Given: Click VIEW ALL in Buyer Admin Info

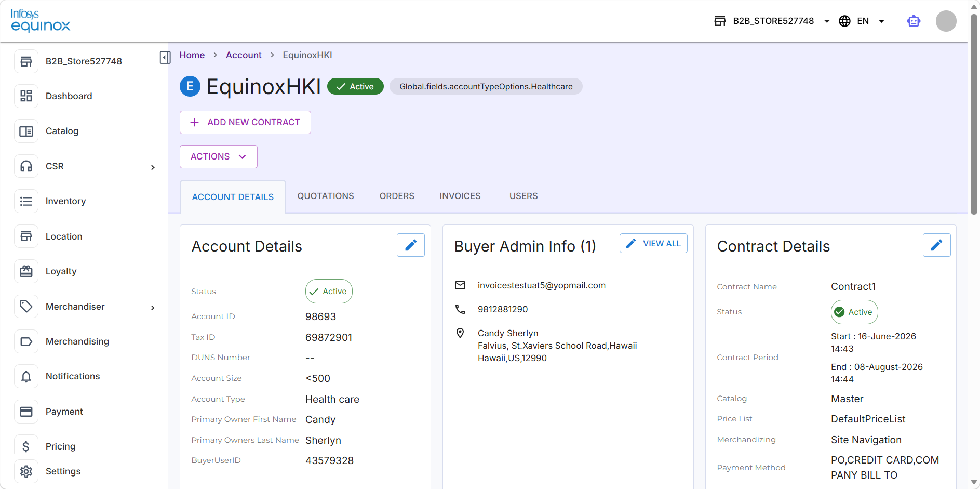Looking at the screenshot, I should click(x=653, y=243).
